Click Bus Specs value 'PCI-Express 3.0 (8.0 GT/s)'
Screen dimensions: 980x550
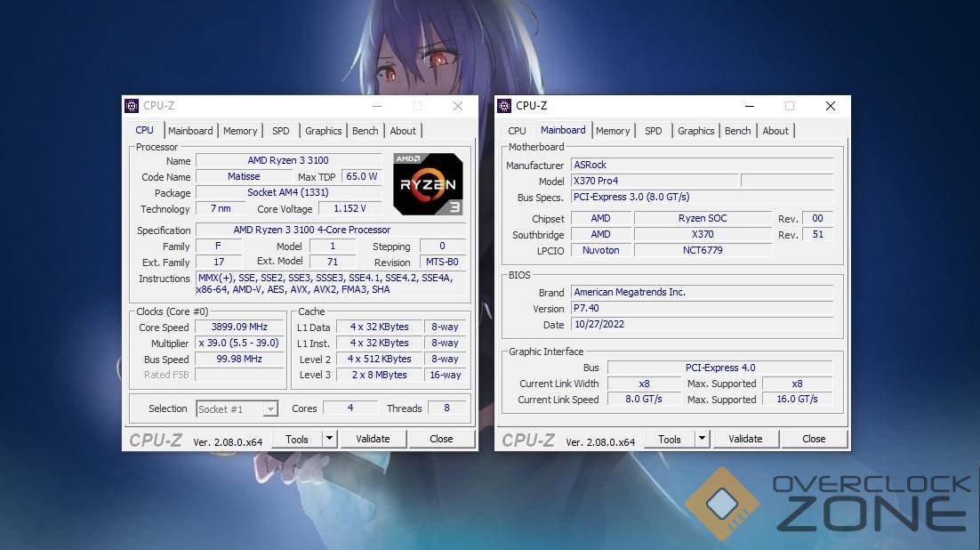tap(702, 197)
